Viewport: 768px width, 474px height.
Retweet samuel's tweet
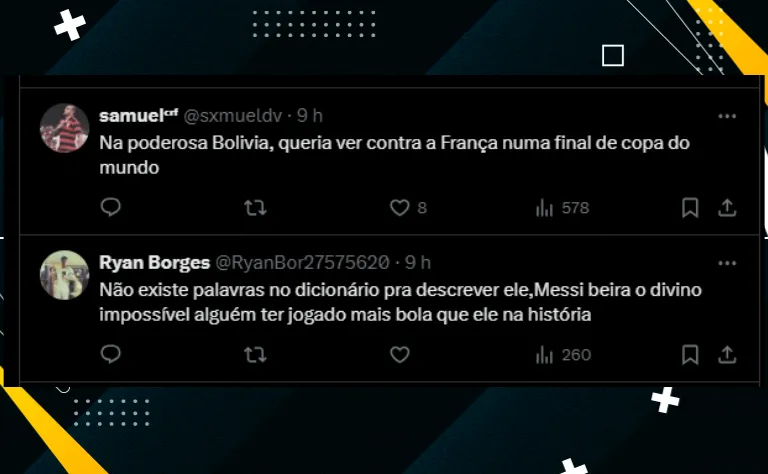tap(256, 208)
